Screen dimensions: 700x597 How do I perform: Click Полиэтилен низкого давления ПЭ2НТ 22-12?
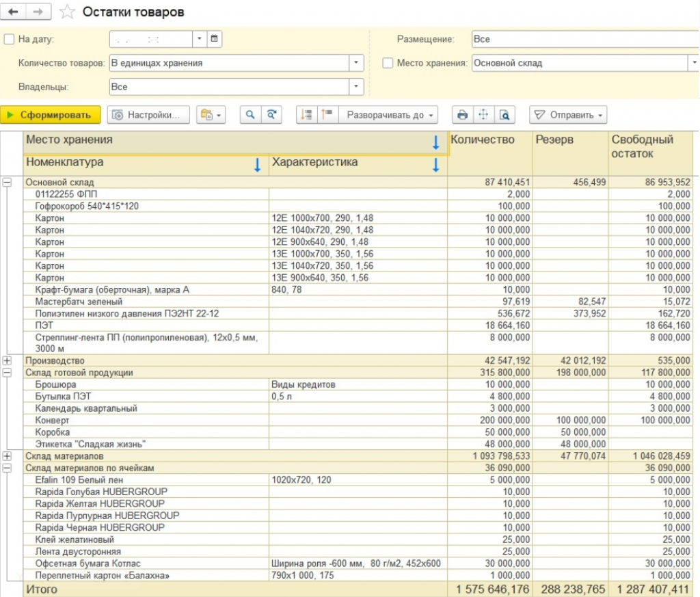click(x=126, y=313)
